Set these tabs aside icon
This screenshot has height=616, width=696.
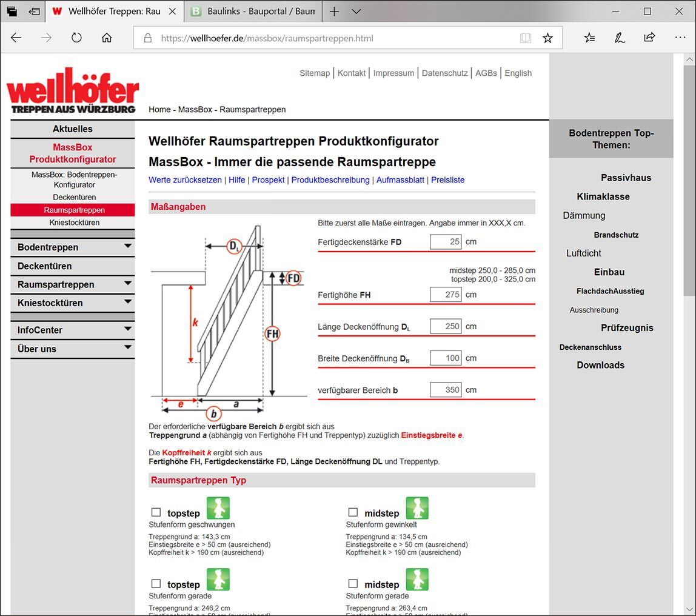(34, 12)
